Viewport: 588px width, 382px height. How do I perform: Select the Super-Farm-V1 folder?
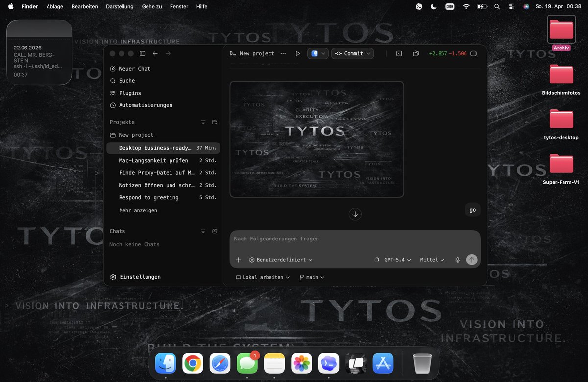(x=561, y=169)
